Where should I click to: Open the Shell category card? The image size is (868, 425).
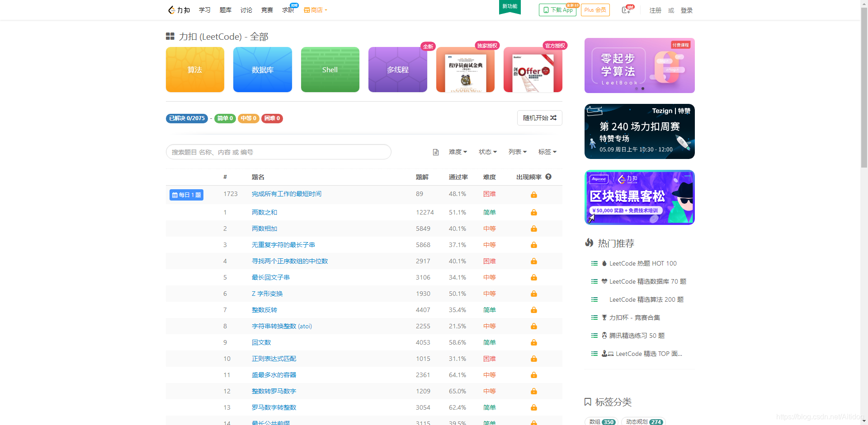[x=330, y=70]
